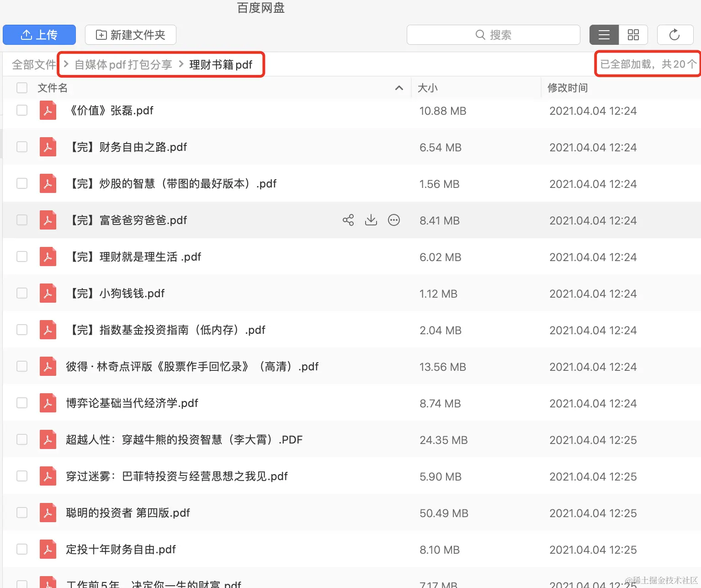Switch to grid view layout
The height and width of the screenshot is (588, 701).
pyautogui.click(x=633, y=35)
